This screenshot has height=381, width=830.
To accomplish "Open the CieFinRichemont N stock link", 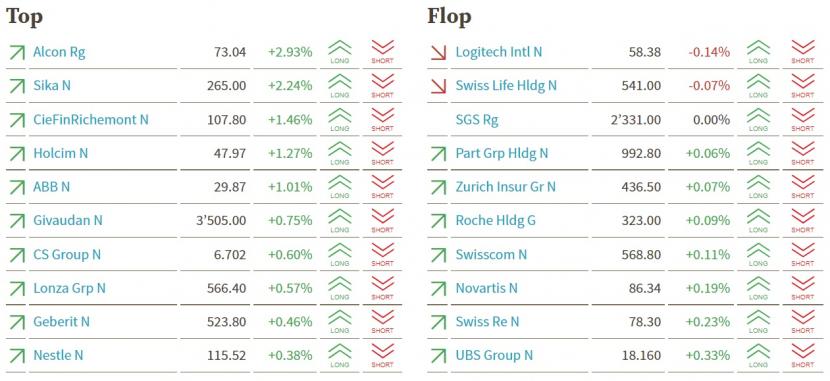I will pyautogui.click(x=91, y=120).
